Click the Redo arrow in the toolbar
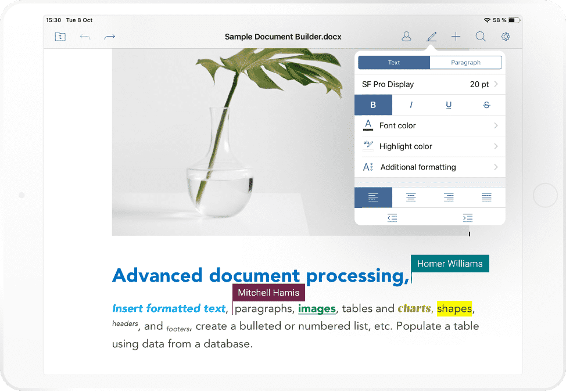Viewport: 566px width, 392px height. tap(109, 36)
